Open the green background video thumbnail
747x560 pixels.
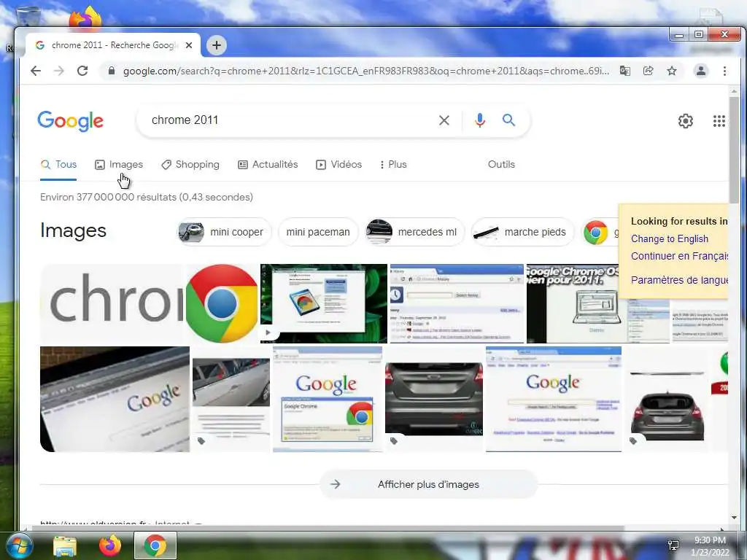click(x=324, y=303)
